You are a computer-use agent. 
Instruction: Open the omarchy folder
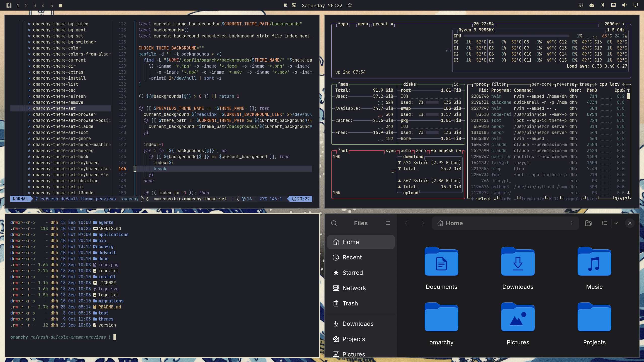click(441, 317)
